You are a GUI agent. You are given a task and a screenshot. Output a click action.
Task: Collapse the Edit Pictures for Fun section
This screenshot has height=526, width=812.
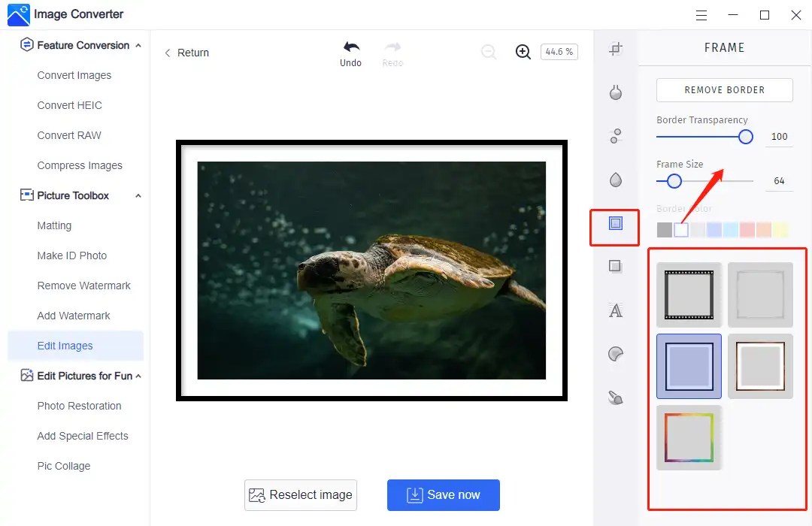click(138, 376)
